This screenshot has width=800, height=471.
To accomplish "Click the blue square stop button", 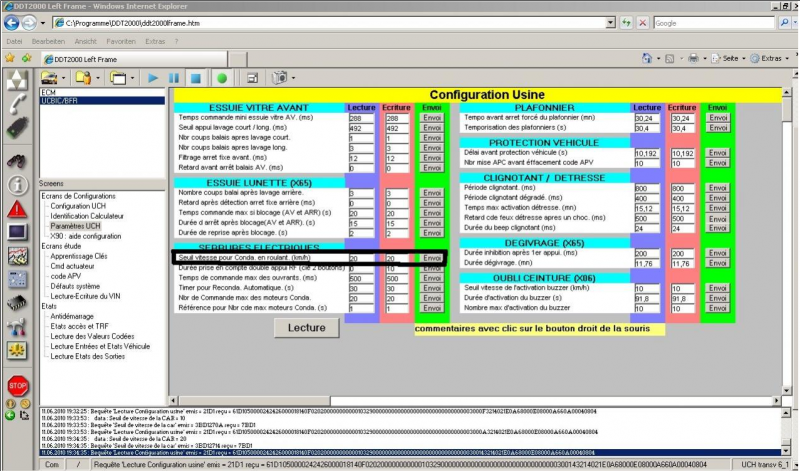I will pyautogui.click(x=195, y=78).
